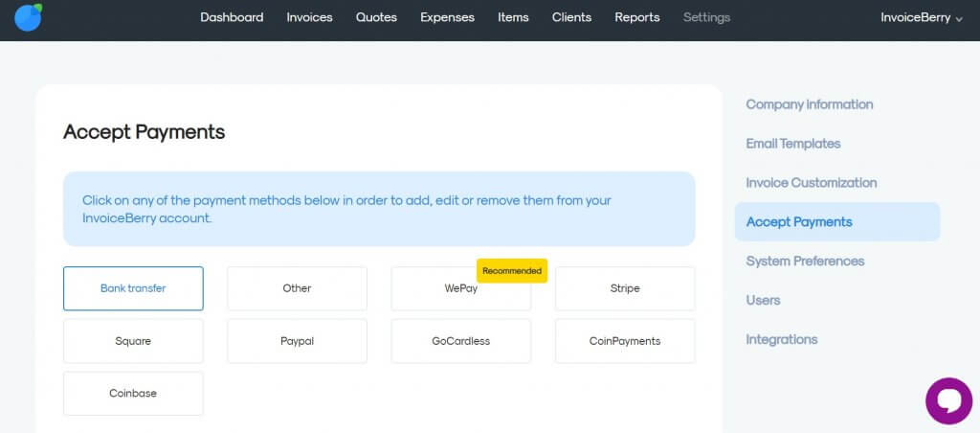Screen dimensions: 980x433
Task: Click the Accept Payments page heading
Action: point(145,132)
